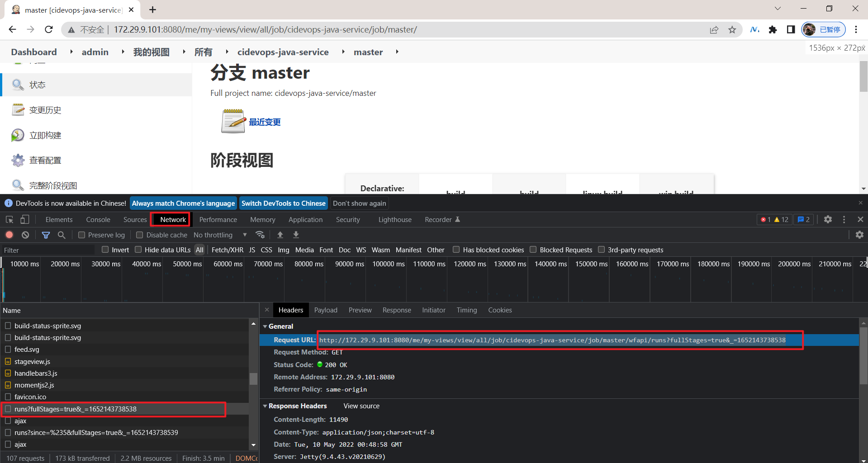Click Switch DevTools to Chinese

[x=284, y=203]
